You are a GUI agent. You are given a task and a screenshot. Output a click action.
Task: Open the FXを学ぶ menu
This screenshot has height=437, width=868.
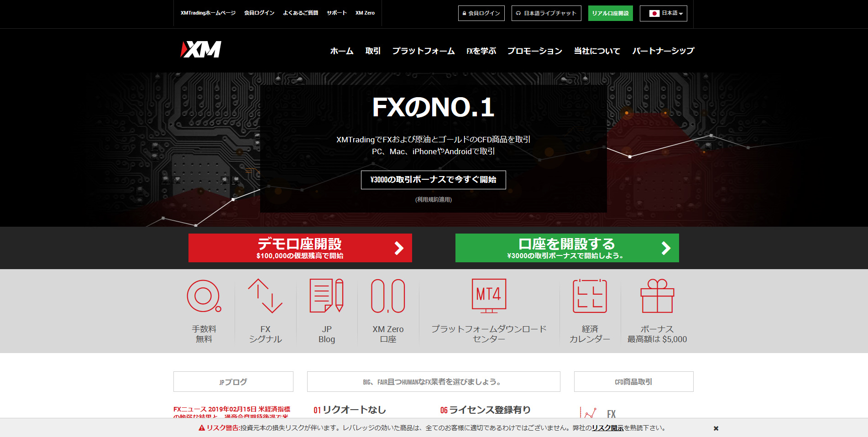pos(481,51)
